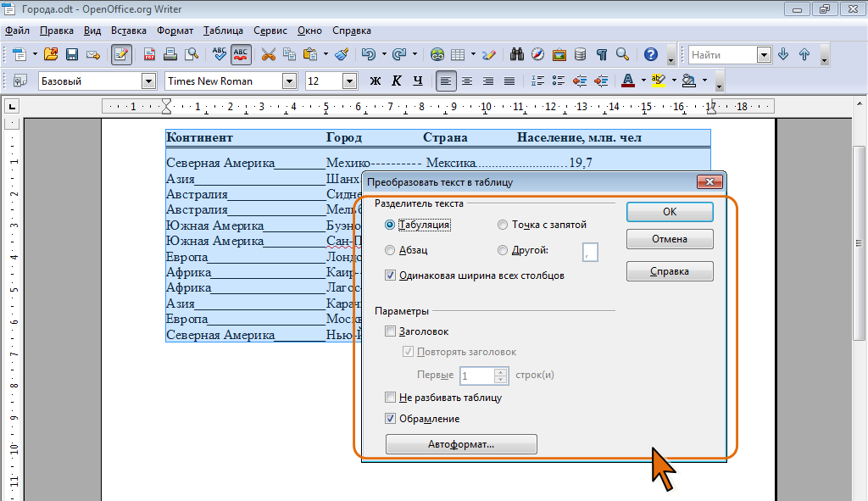Show Draw Functions pencil icon
Screen dimensions: 868x501
tap(489, 54)
